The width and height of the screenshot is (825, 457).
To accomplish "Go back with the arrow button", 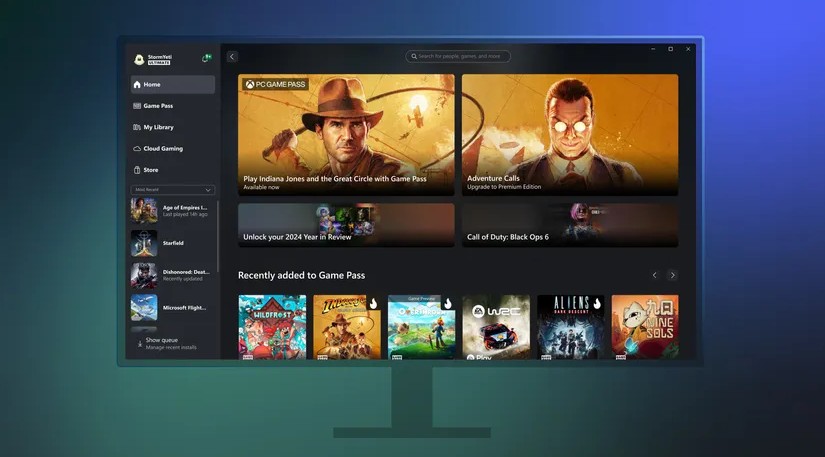I will coord(232,57).
